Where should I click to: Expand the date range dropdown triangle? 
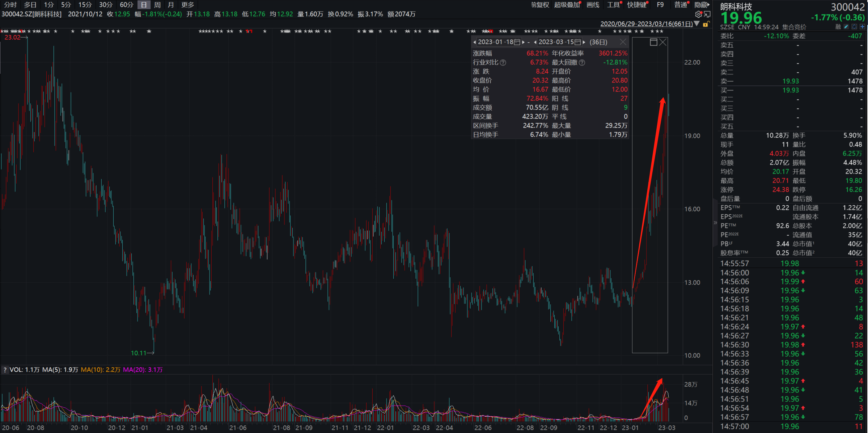coord(697,23)
